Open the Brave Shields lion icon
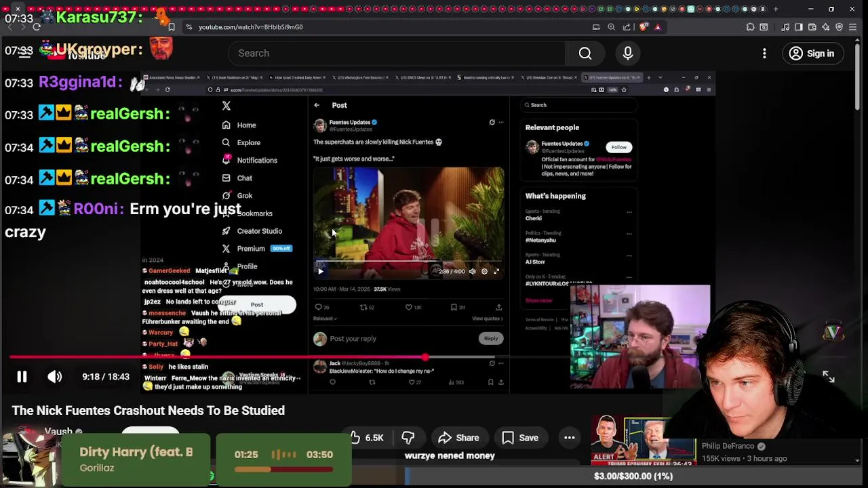The width and height of the screenshot is (868, 488). (x=643, y=27)
